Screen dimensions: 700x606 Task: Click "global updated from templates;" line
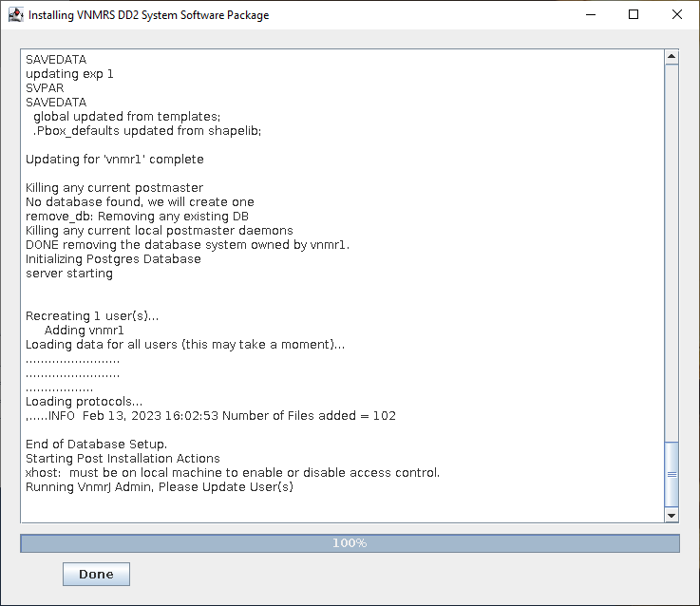coord(126,117)
